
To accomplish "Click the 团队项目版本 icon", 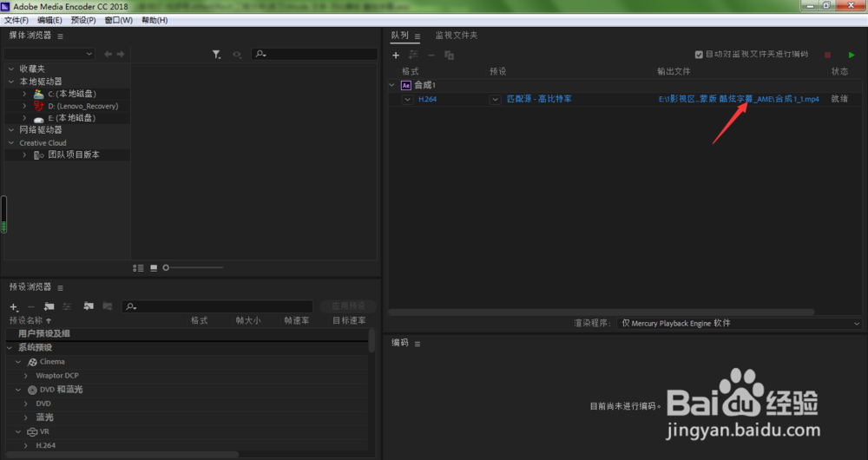I will click(x=39, y=155).
